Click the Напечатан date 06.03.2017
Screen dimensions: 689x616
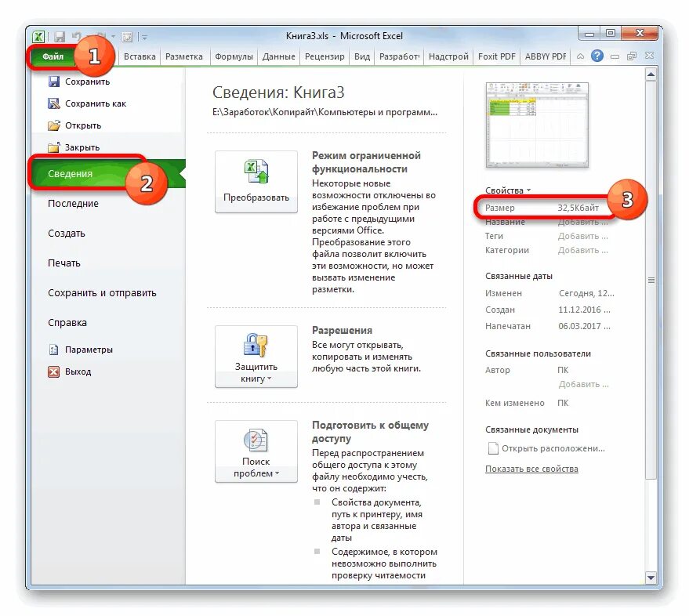pyautogui.click(x=584, y=327)
